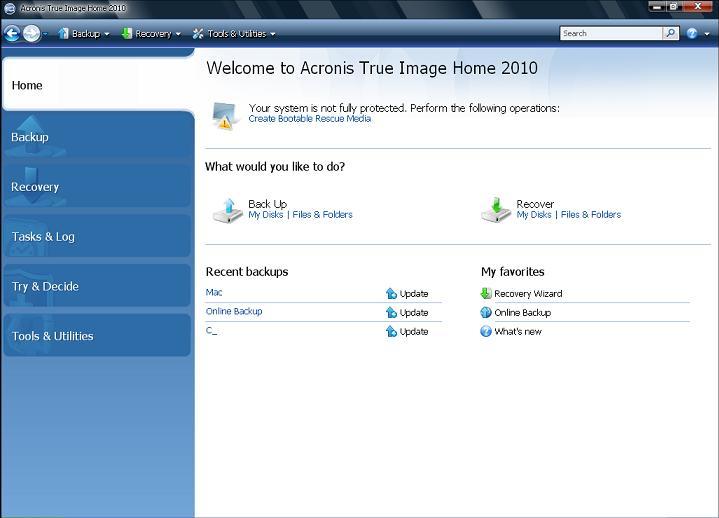Click the Backup toolbar house icon
The height and width of the screenshot is (518, 719).
63,33
